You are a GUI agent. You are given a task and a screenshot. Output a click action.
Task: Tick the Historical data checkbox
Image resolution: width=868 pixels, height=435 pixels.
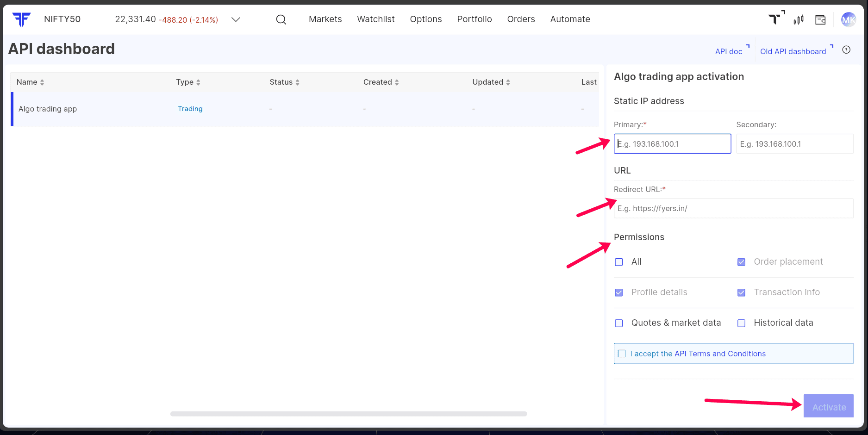tap(741, 323)
